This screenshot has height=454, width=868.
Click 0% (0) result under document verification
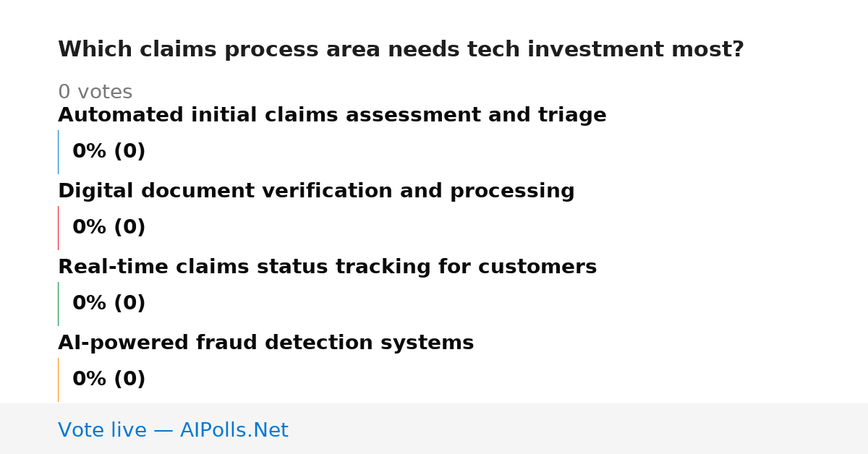(x=109, y=228)
